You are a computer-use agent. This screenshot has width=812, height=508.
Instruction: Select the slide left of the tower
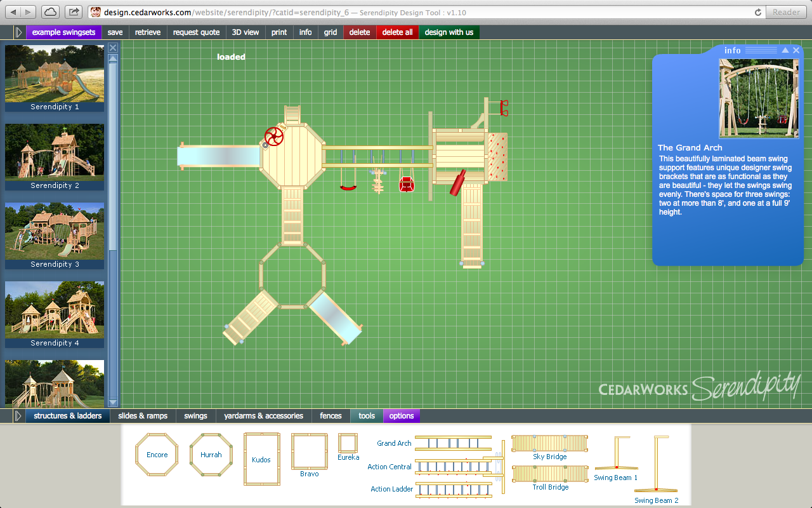click(219, 156)
